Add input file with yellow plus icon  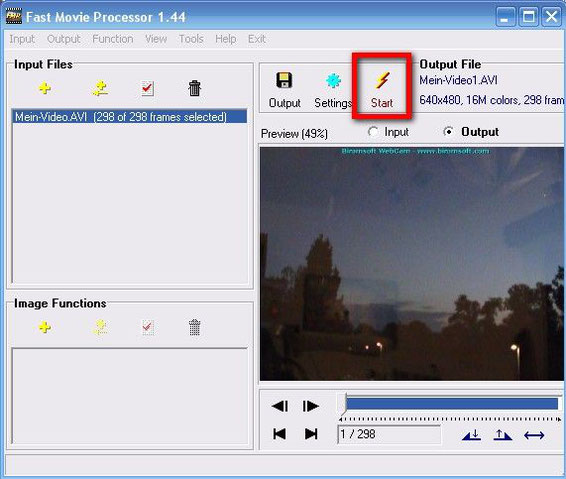[45, 88]
